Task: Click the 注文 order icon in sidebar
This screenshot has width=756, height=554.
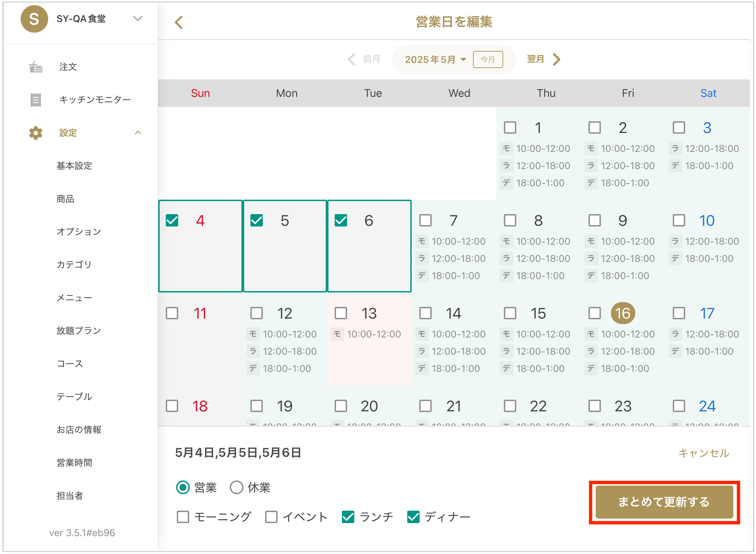Action: point(36,67)
